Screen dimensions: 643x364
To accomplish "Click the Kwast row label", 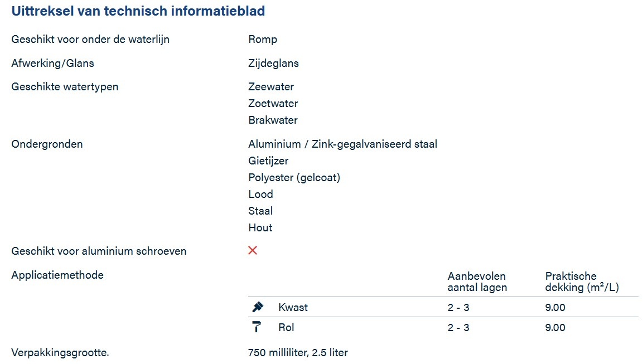I will (293, 308).
